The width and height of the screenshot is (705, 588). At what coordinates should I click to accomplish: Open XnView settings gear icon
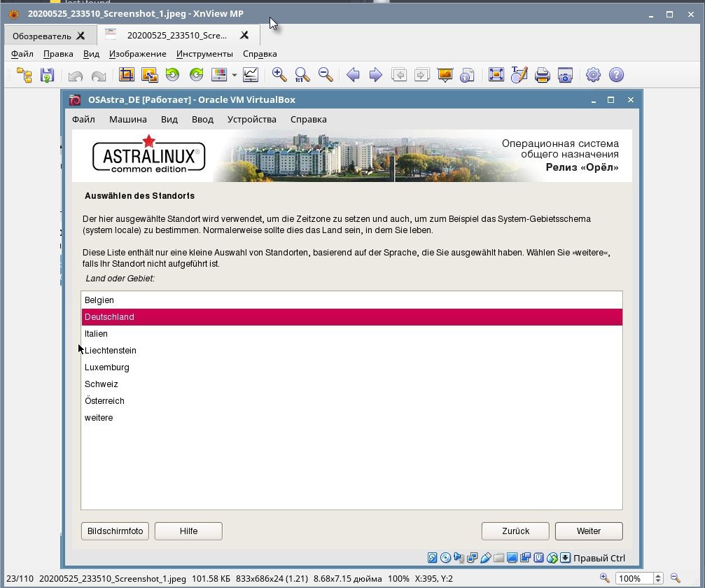(593, 75)
